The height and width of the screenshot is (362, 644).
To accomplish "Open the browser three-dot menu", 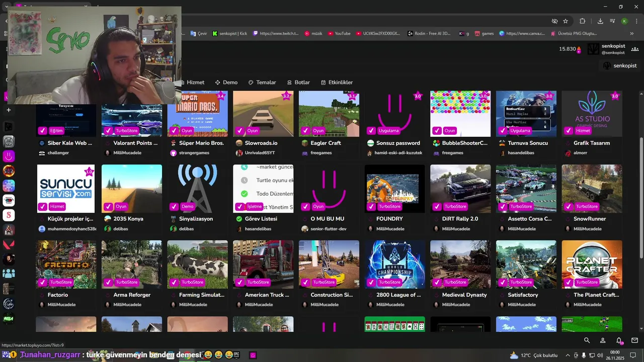I will 636,21.
